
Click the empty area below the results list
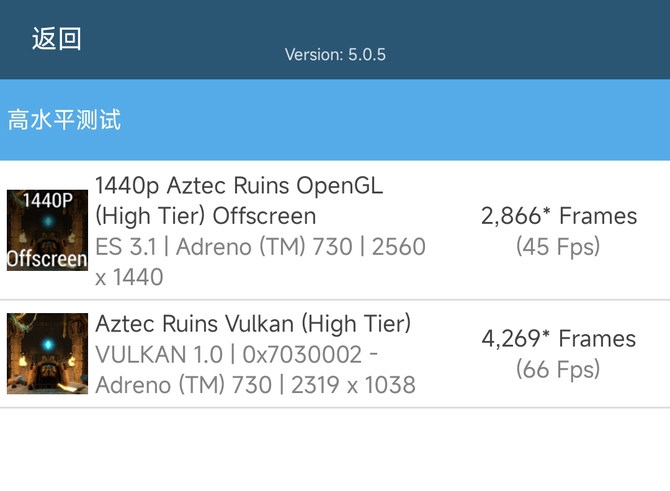click(x=335, y=450)
